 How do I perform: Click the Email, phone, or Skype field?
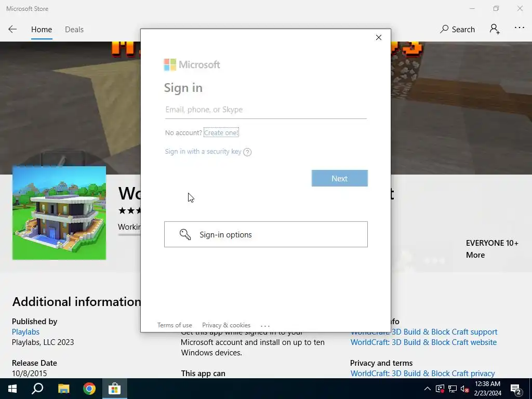coord(265,110)
